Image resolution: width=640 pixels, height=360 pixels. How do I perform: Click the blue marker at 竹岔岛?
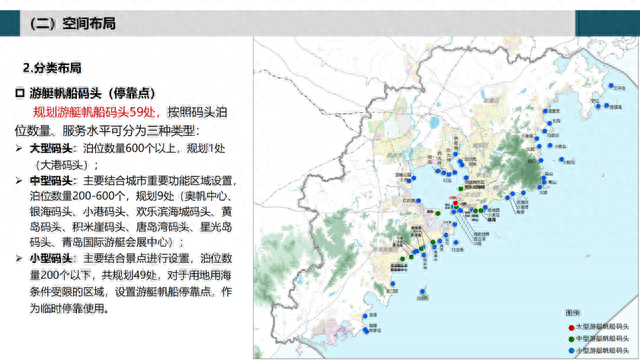point(456,242)
